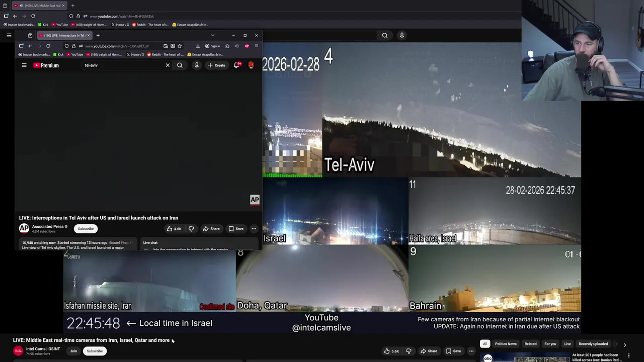The height and width of the screenshot is (362, 644).
Task: Open the extensions puzzle icon
Action: [x=227, y=46]
